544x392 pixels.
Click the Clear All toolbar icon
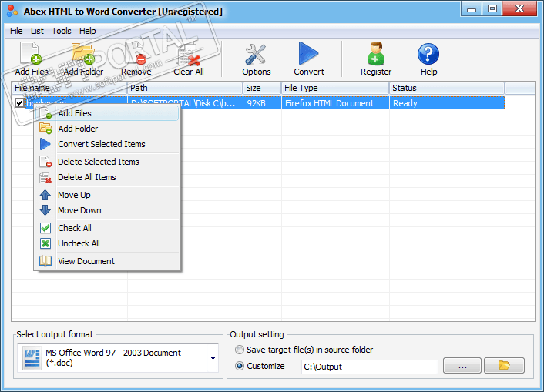coord(188,54)
